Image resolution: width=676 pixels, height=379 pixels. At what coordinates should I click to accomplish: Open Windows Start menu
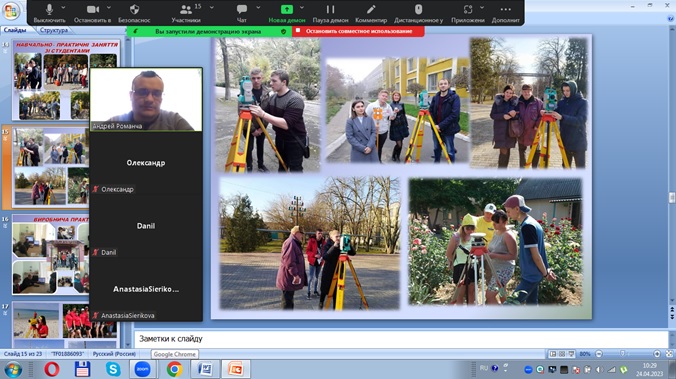tap(13, 370)
